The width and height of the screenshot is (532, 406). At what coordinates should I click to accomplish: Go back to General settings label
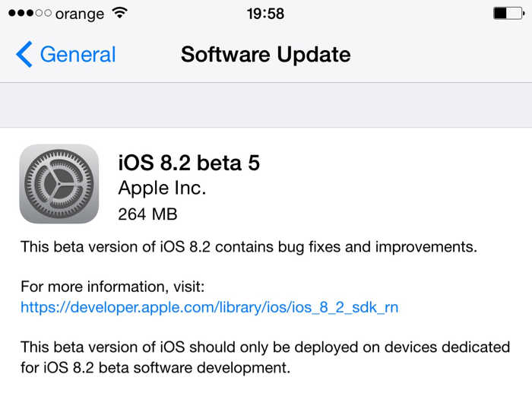click(x=78, y=55)
